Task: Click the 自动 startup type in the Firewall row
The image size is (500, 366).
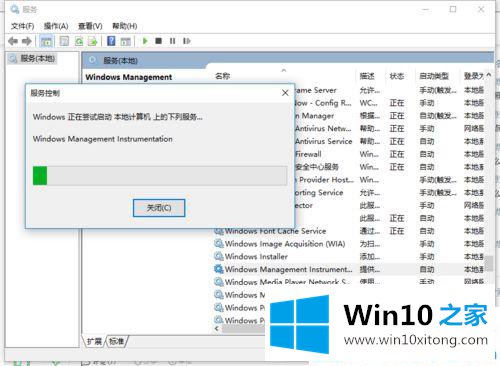Action: coord(427,154)
